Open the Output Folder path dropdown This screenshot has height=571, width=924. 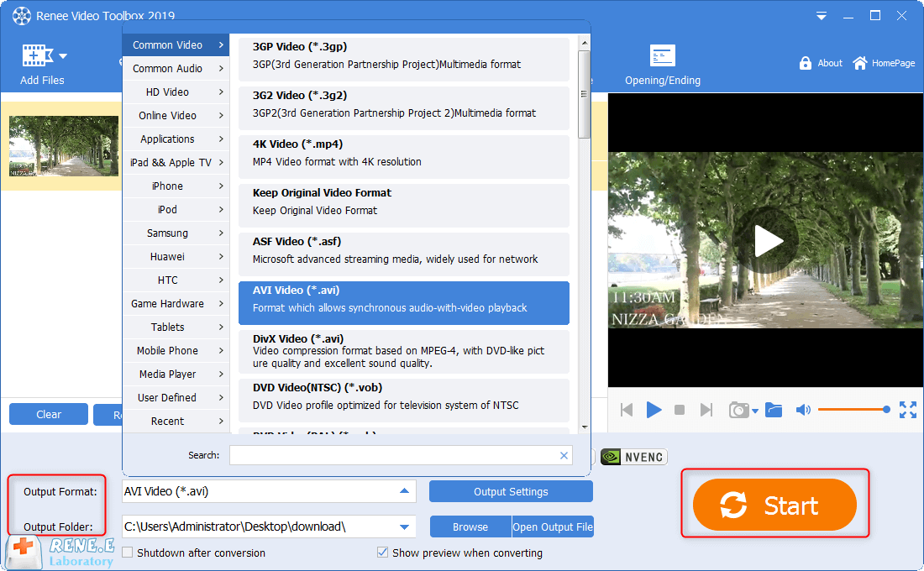(404, 526)
